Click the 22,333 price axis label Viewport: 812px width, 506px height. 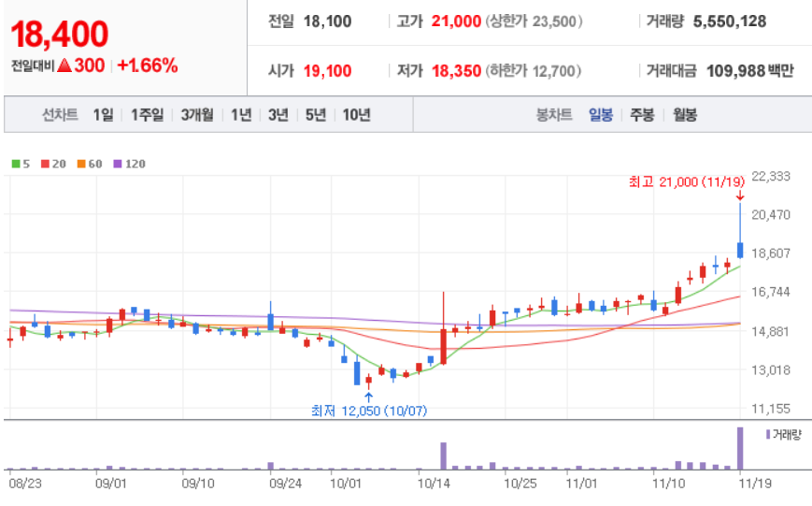[x=771, y=176]
